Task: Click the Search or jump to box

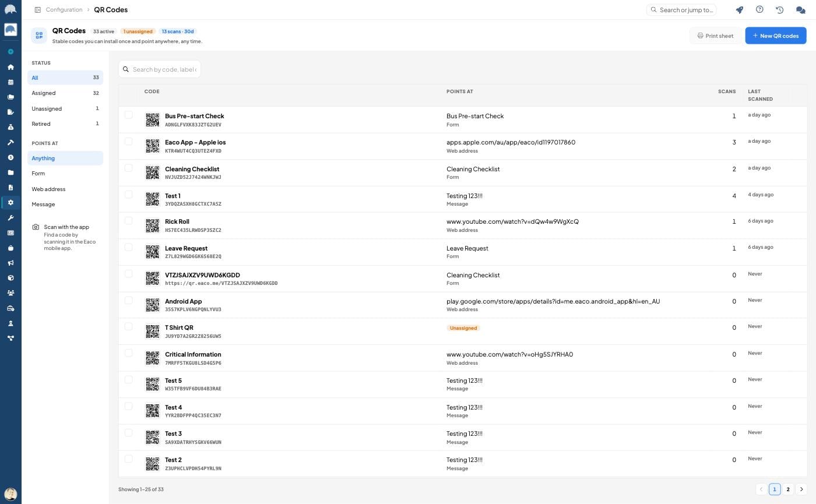Action: [681, 10]
